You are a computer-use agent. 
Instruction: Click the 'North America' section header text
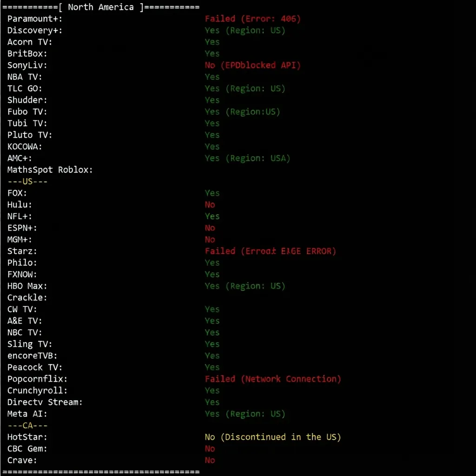point(100,7)
